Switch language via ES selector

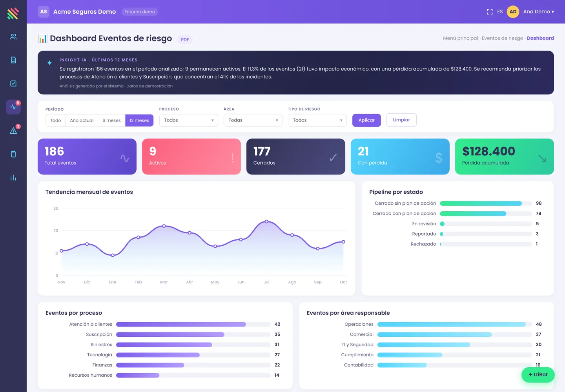pos(500,12)
